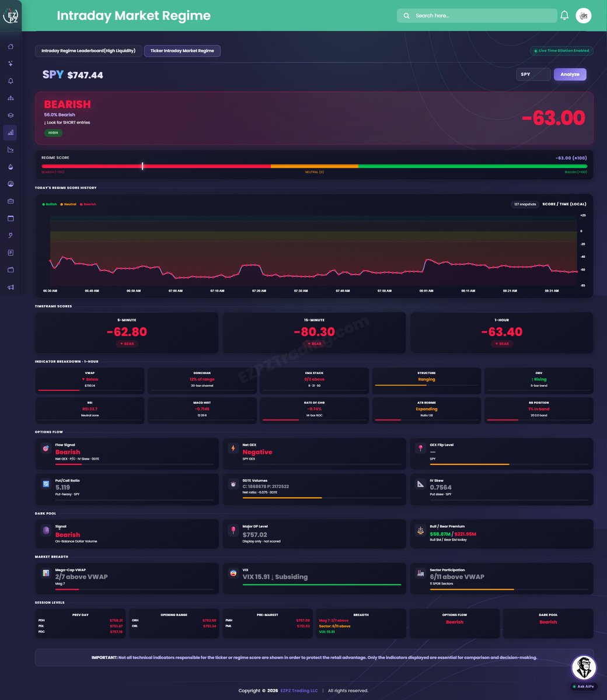Click the green bullish segment of regime bar
This screenshot has width=607, height=700.
[473, 166]
